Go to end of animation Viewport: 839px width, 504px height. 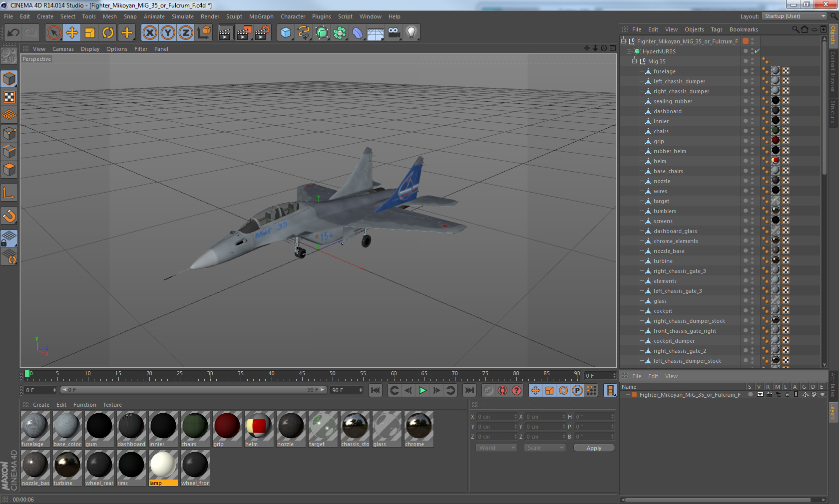(469, 390)
